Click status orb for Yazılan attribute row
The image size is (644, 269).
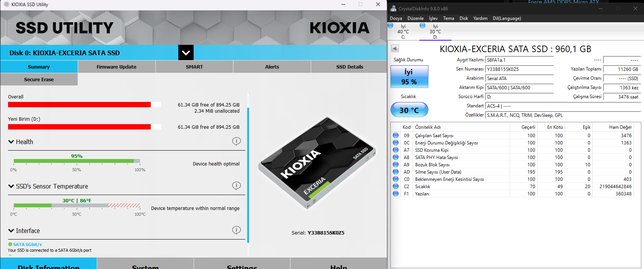pyautogui.click(x=396, y=194)
